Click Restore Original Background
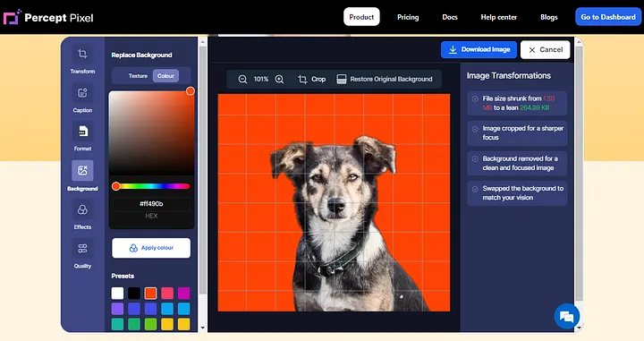Viewport: 644px width, 341px height. pyautogui.click(x=385, y=80)
